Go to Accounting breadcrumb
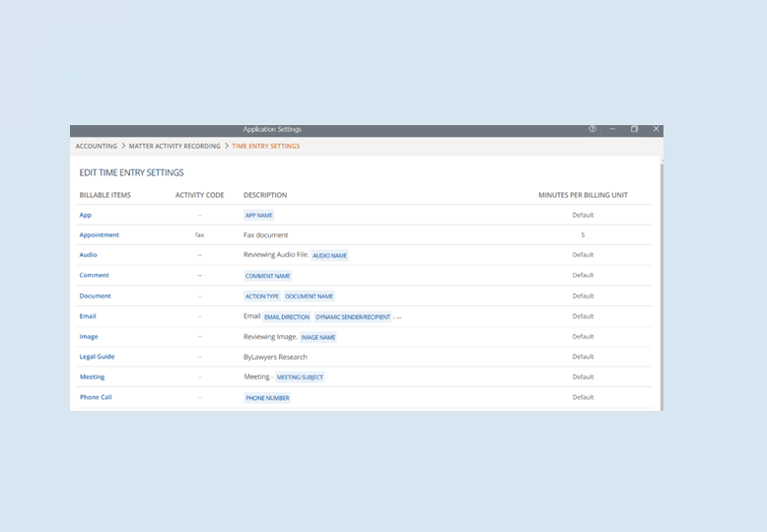The image size is (767, 532). [97, 146]
